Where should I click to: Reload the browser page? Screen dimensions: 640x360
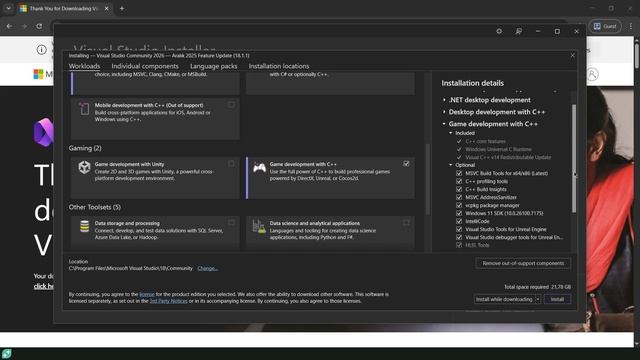[39, 26]
